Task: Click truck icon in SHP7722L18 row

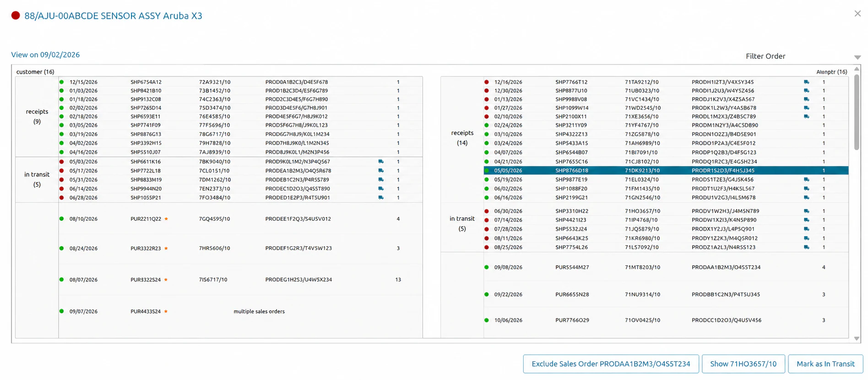Action: (x=381, y=171)
